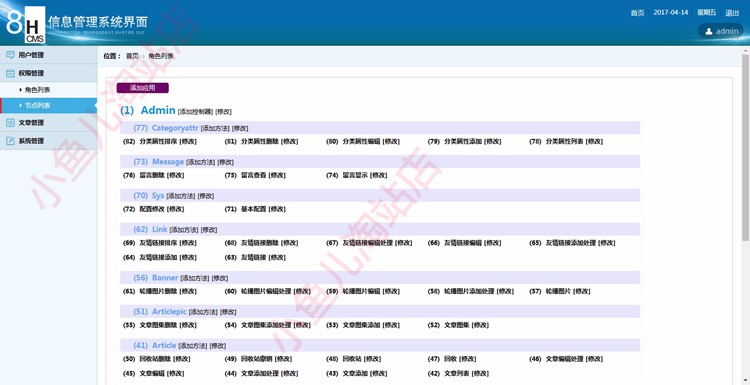The height and width of the screenshot is (385, 750).
Task: Click the 系统管理 edit icon
Action: (x=10, y=141)
